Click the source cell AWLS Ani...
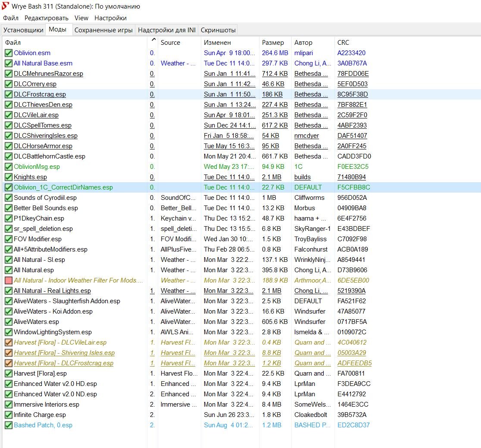This screenshot has height=448, width=481. pyautogui.click(x=177, y=332)
